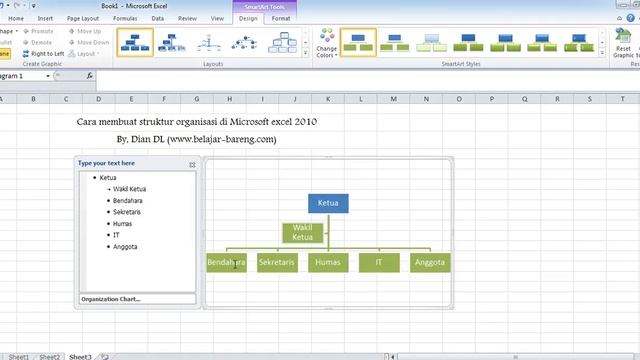Select the sixth SmartArt style thumbnail

(542, 42)
